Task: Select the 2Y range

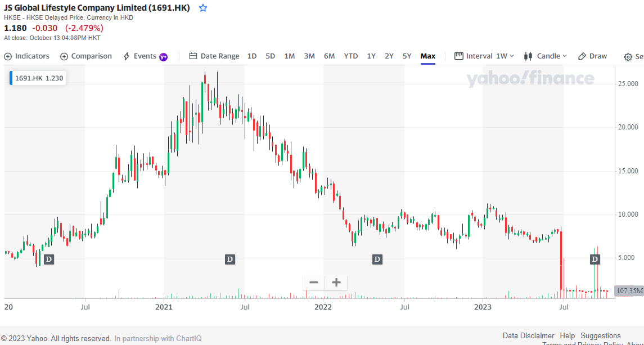Action: pos(389,56)
